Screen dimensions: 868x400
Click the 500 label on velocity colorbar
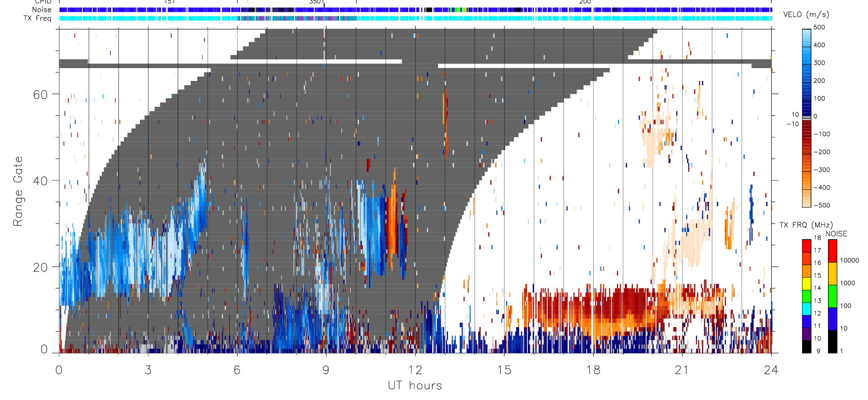pos(819,27)
